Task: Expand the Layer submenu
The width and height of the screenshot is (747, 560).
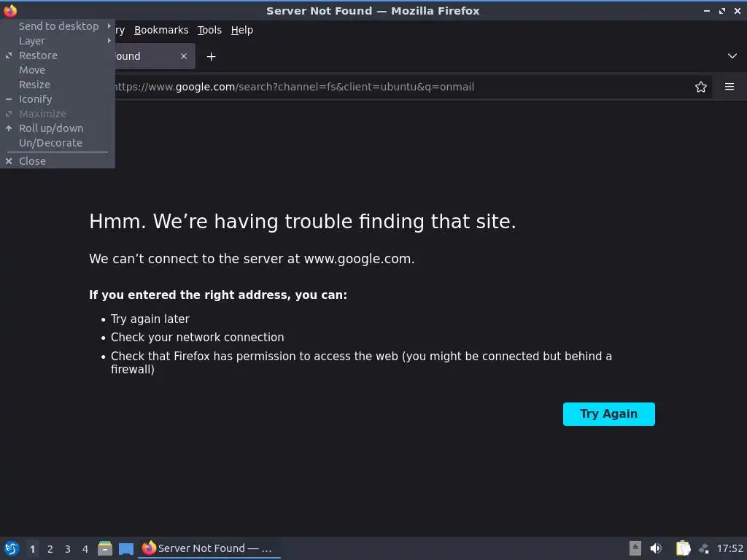Action: point(58,41)
